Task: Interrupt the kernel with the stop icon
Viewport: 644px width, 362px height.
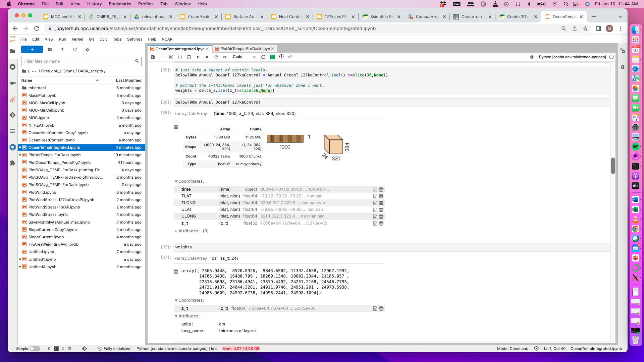Action: pos(207,57)
